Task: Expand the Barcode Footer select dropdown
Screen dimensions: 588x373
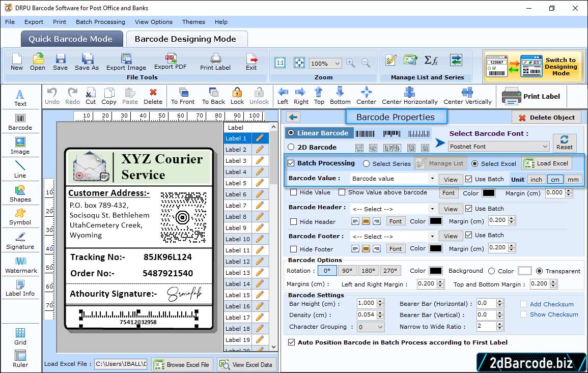Action: click(432, 236)
